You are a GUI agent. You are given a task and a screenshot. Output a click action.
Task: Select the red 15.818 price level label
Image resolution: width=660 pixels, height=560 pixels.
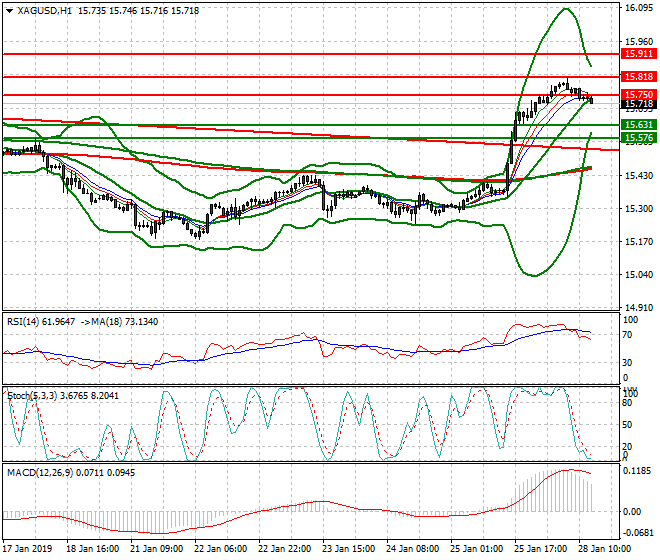(x=638, y=77)
